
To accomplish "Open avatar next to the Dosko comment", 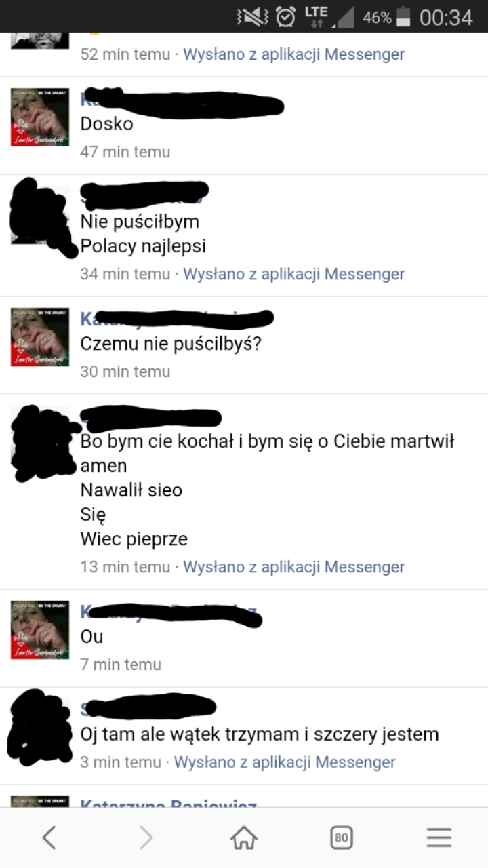I will 40,117.
